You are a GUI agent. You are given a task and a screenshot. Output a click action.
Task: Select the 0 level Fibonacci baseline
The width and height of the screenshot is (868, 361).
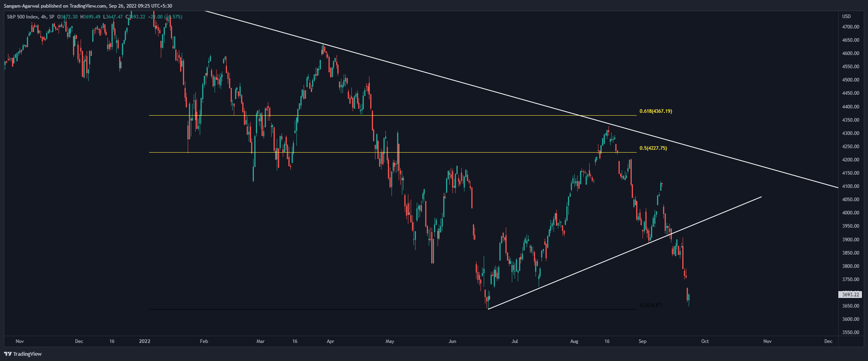coord(393,310)
